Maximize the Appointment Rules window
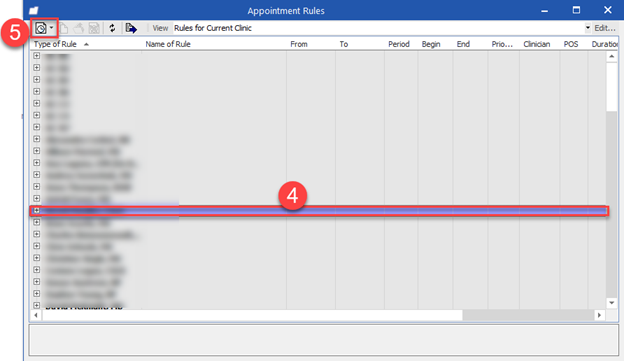 point(576,10)
